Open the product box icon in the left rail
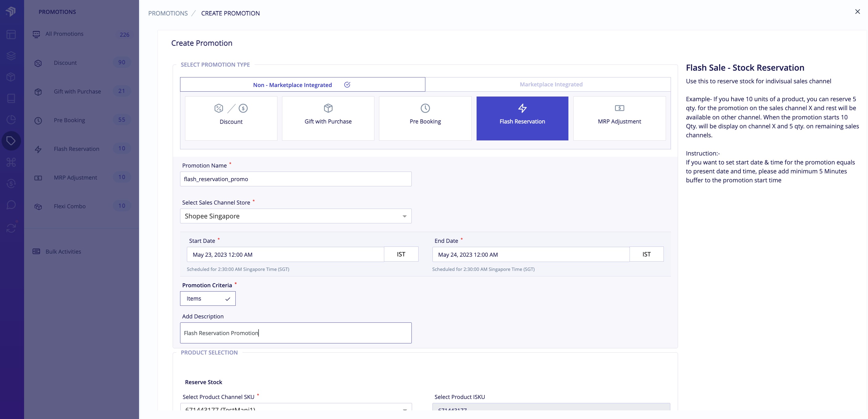Viewport: 868px width, 419px height. click(11, 77)
